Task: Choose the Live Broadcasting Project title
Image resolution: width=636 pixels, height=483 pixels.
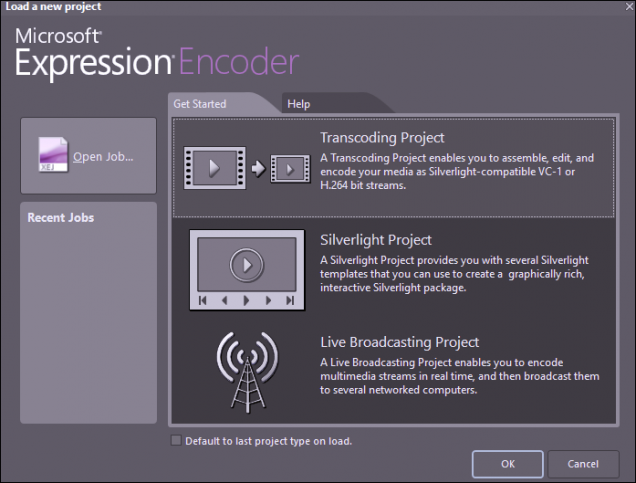Action: point(400,342)
